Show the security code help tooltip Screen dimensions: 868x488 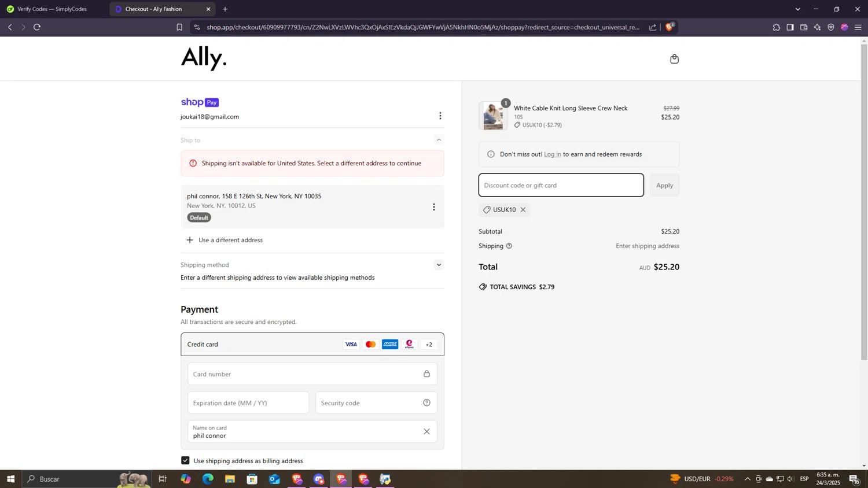pos(426,403)
